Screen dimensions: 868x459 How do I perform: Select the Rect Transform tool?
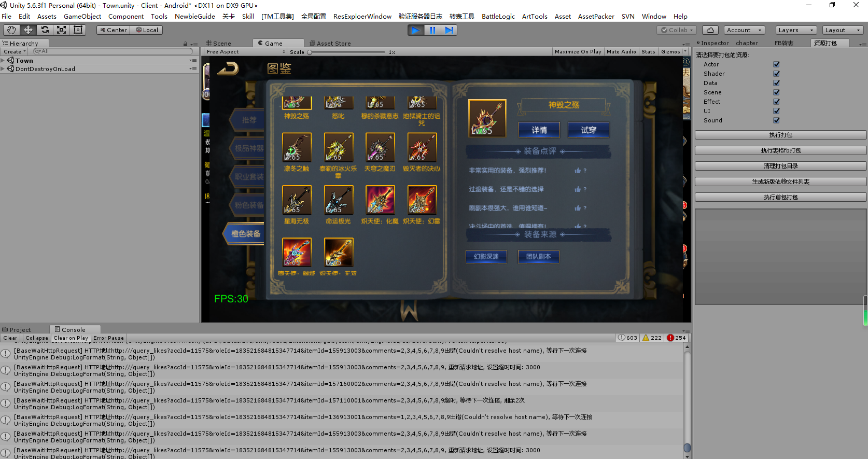78,30
